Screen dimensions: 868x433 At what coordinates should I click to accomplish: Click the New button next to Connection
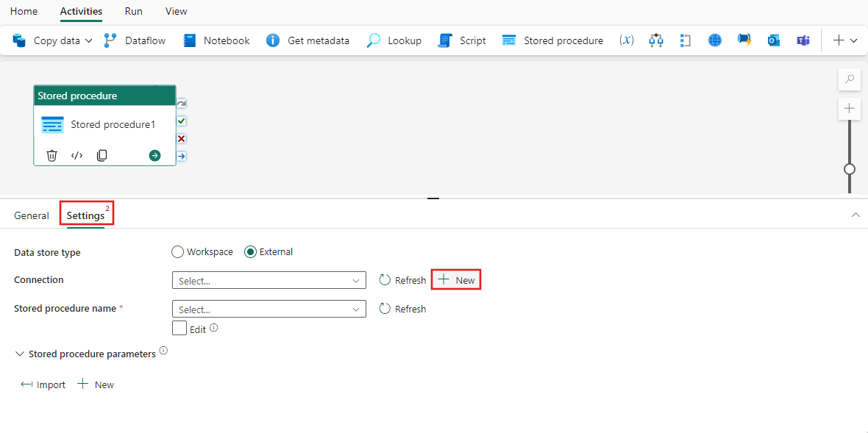point(455,279)
